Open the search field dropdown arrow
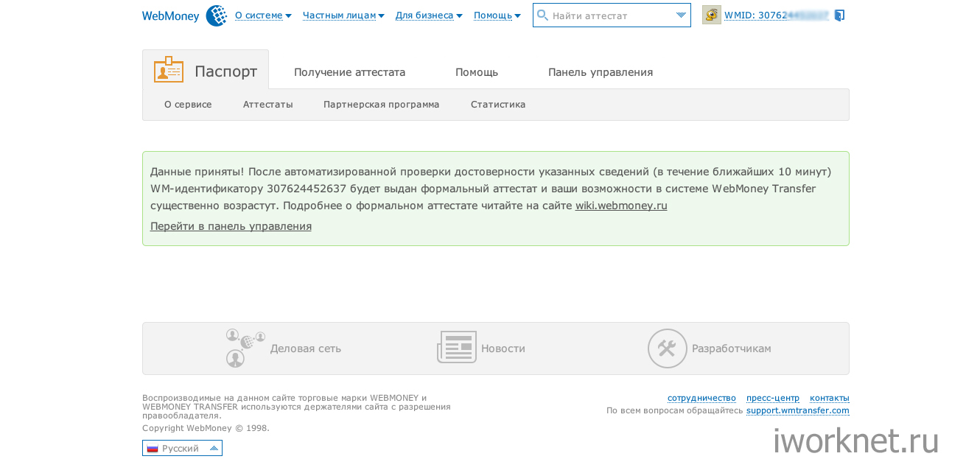 point(681,15)
